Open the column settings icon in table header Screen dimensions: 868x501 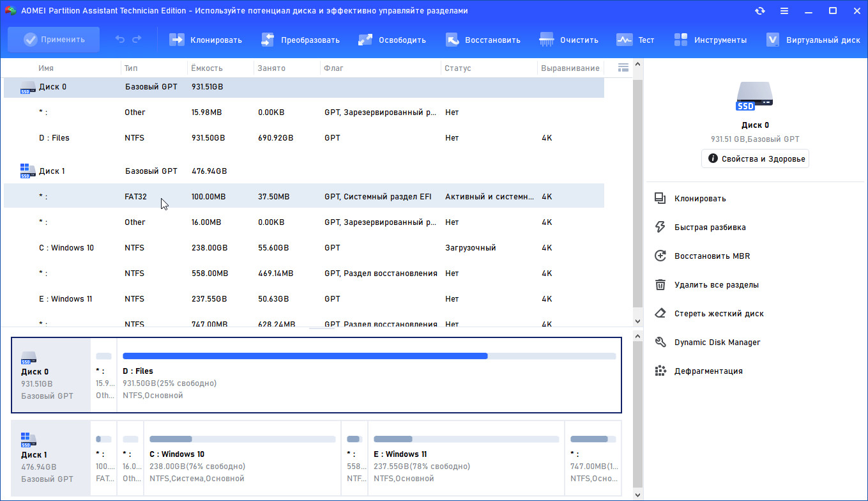tap(623, 68)
